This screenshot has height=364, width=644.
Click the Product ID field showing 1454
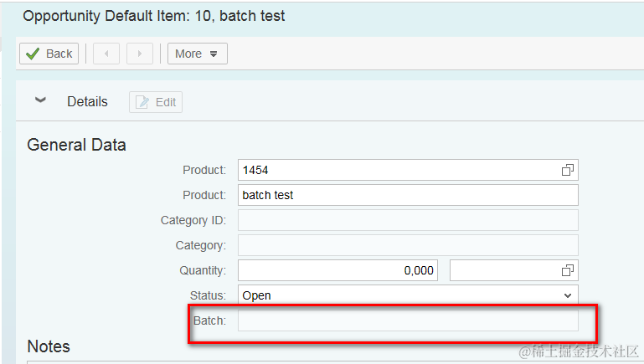pyautogui.click(x=398, y=170)
